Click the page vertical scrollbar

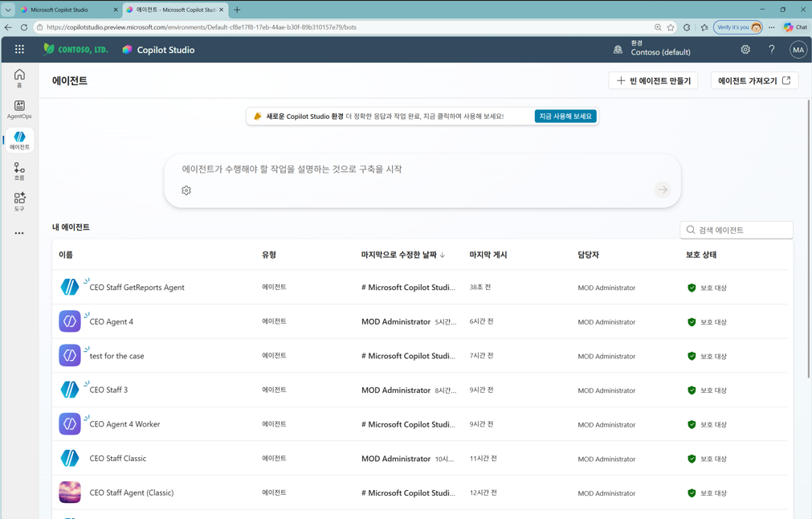809,239
